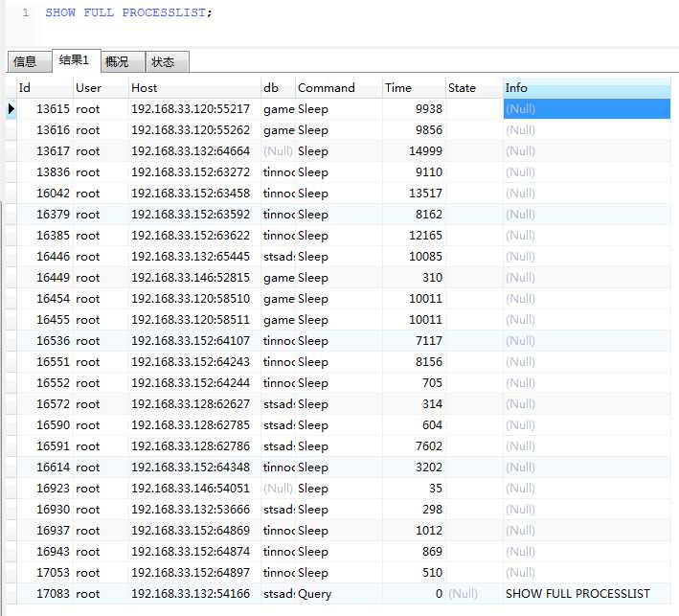
Task: Click the current-row arrow indicator for row 13615
Action: (11, 108)
